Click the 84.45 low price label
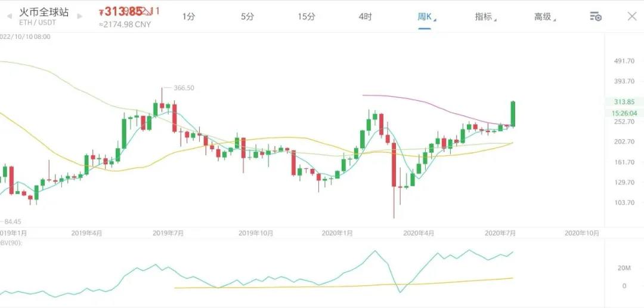The width and height of the screenshot is (644, 308). coord(14,221)
